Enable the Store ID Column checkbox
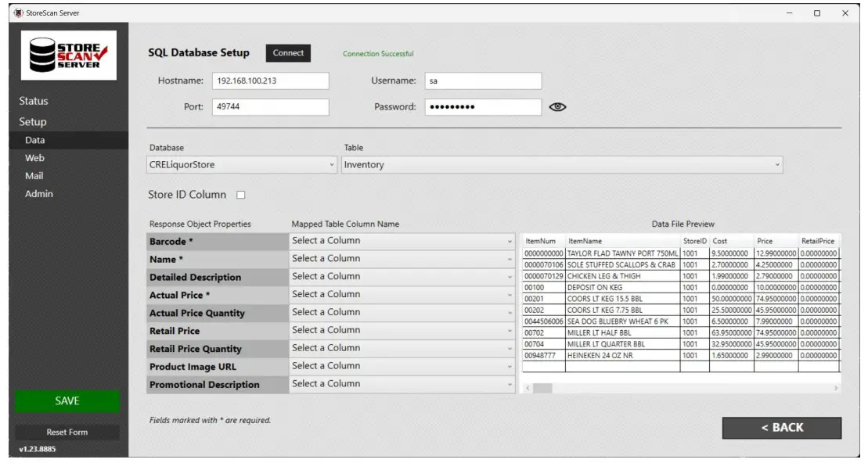868x463 pixels. 241,195
